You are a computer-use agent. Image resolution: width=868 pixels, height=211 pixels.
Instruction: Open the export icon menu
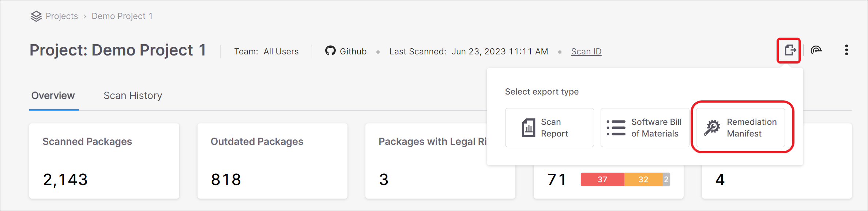[790, 50]
